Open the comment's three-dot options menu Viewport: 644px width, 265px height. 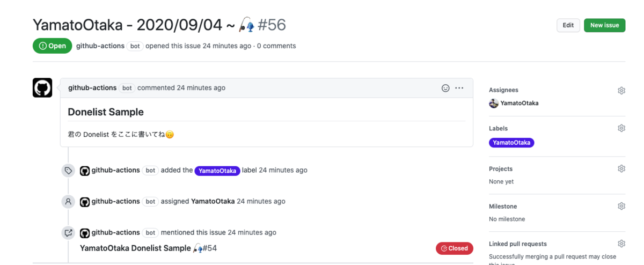coord(459,88)
